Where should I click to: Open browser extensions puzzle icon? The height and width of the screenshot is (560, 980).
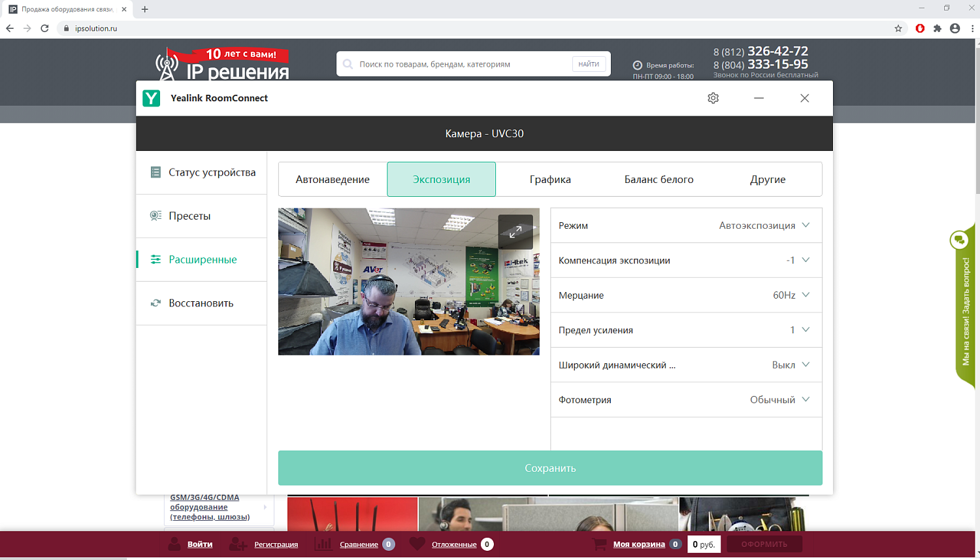[x=938, y=28]
